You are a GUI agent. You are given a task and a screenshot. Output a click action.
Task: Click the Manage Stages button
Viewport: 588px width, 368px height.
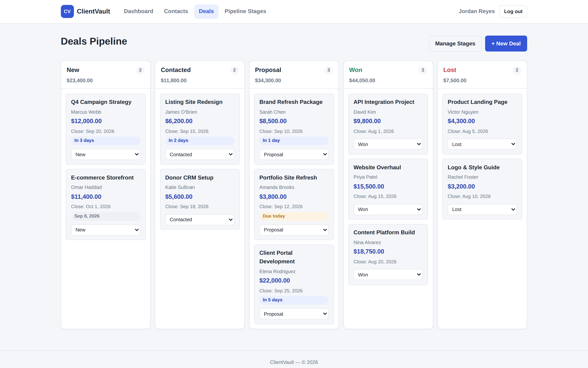[455, 44]
